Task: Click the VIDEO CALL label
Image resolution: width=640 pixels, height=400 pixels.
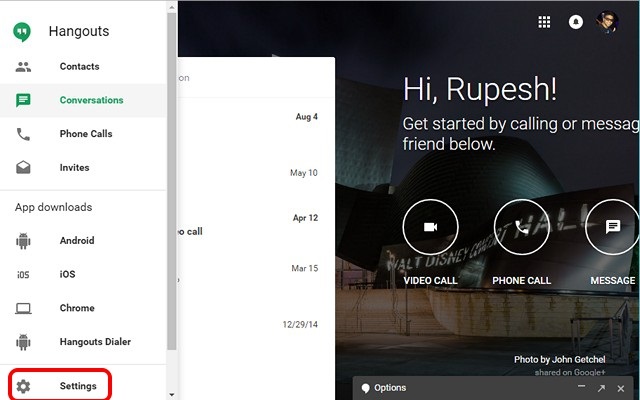Action: 431,281
